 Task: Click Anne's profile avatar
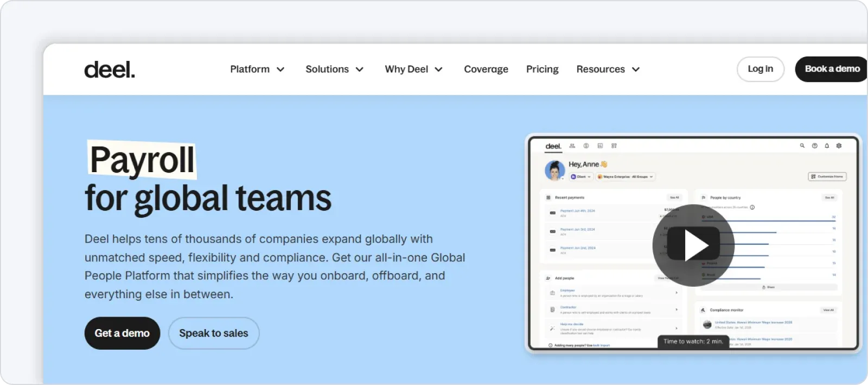[554, 171]
